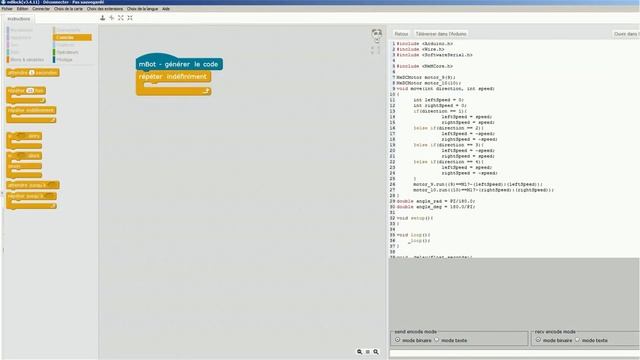
Task: Select mode texte for send encode
Action: 436,340
